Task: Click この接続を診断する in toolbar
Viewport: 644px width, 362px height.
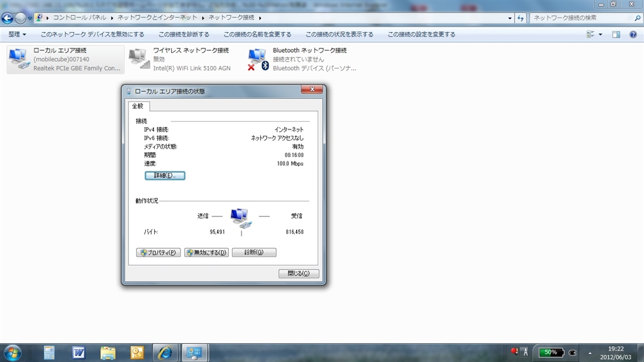Action: click(x=184, y=35)
